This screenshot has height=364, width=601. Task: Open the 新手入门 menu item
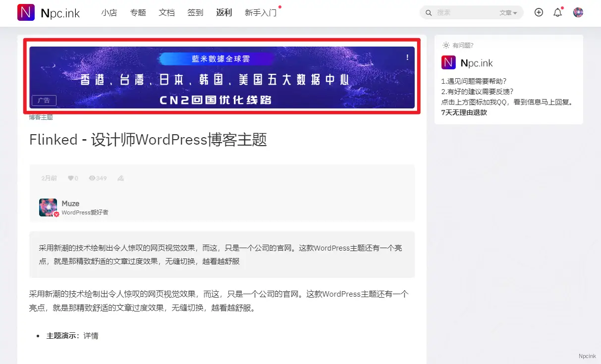click(x=260, y=13)
